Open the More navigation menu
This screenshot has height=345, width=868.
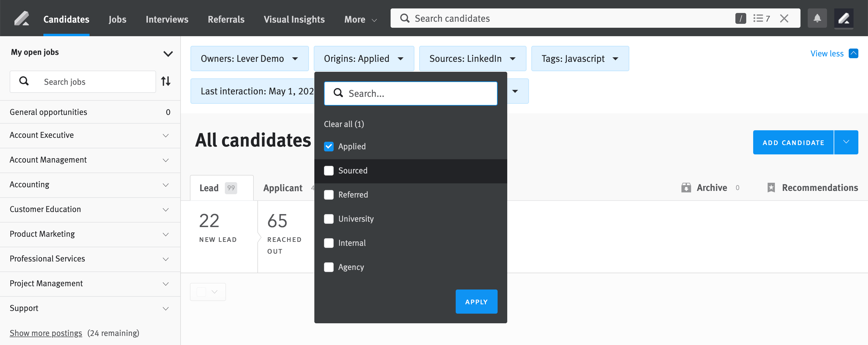(360, 19)
